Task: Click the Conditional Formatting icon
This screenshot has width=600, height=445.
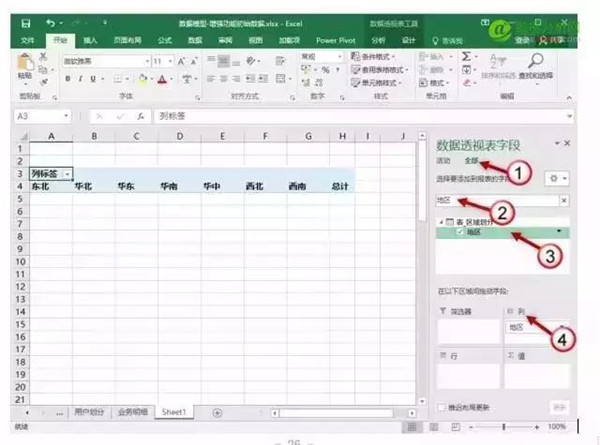Action: 355,57
